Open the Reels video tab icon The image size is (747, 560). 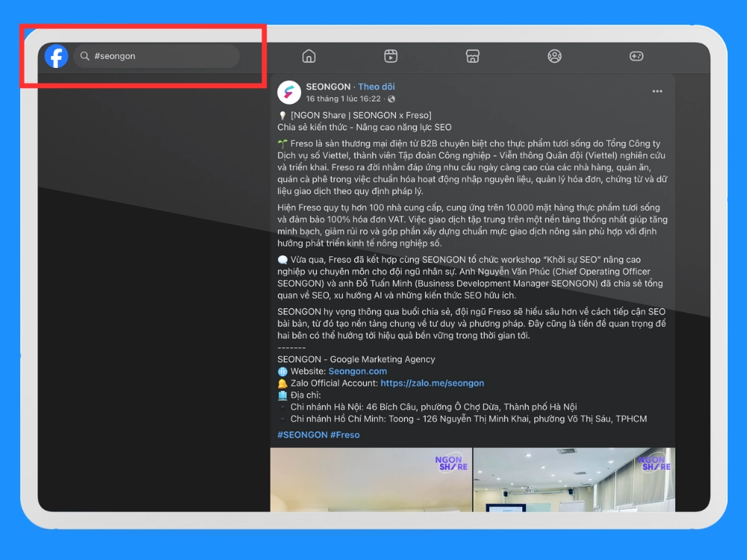click(x=391, y=56)
